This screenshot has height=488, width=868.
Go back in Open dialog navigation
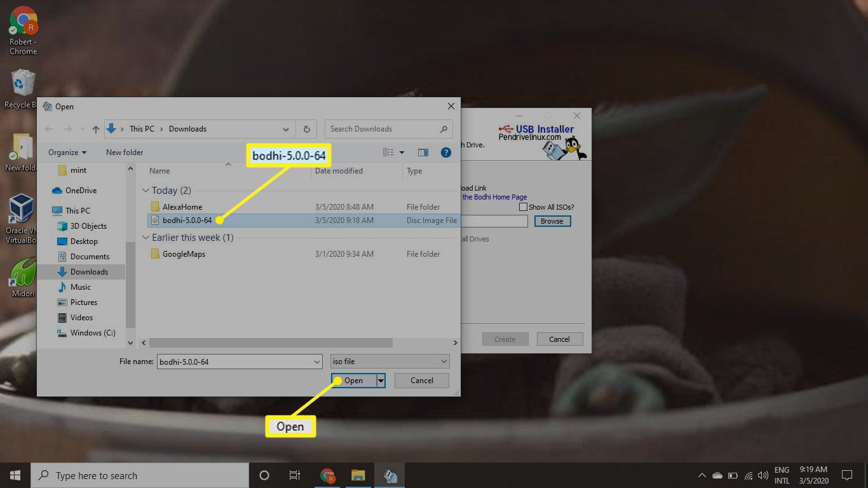coord(49,129)
